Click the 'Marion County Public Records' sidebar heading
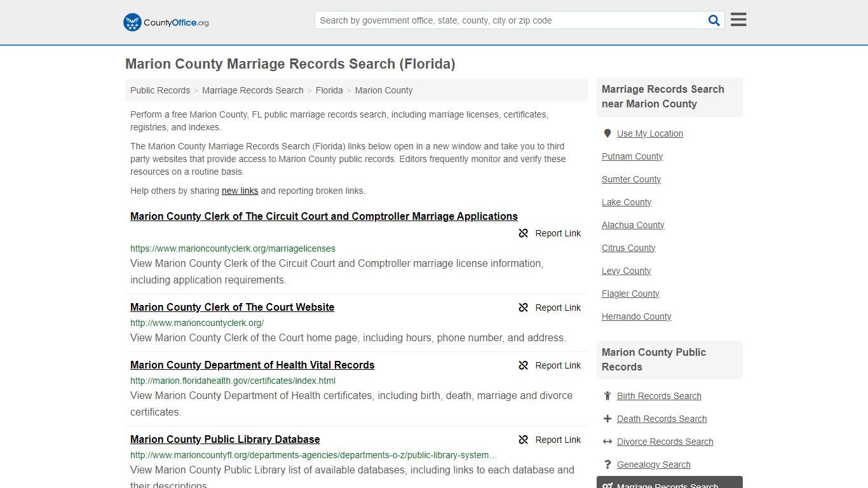The image size is (868, 488). coord(670,360)
